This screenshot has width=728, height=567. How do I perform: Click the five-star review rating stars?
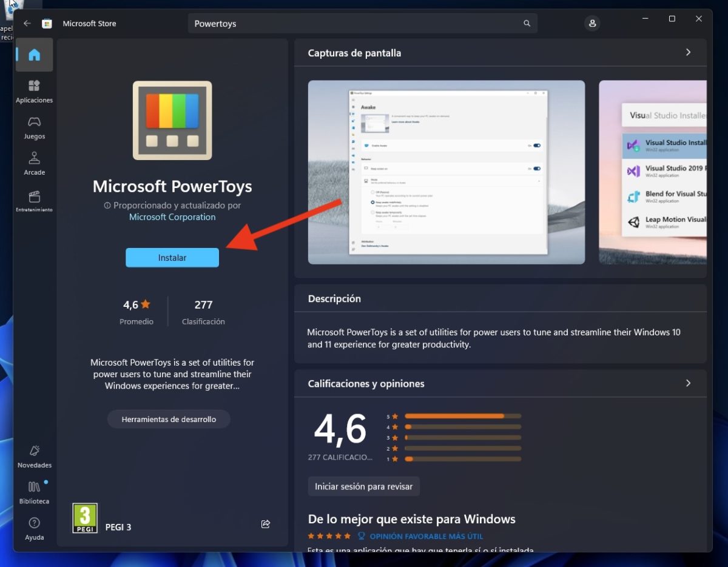click(x=329, y=537)
